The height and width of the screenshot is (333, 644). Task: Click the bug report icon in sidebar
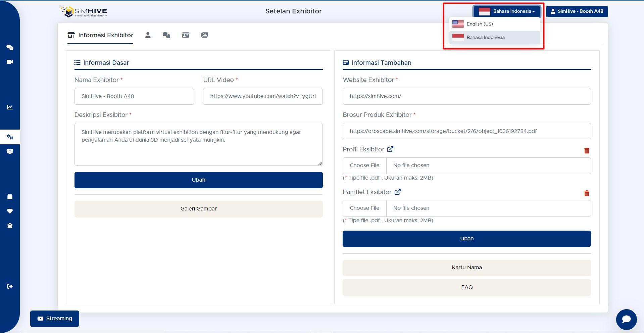10,226
